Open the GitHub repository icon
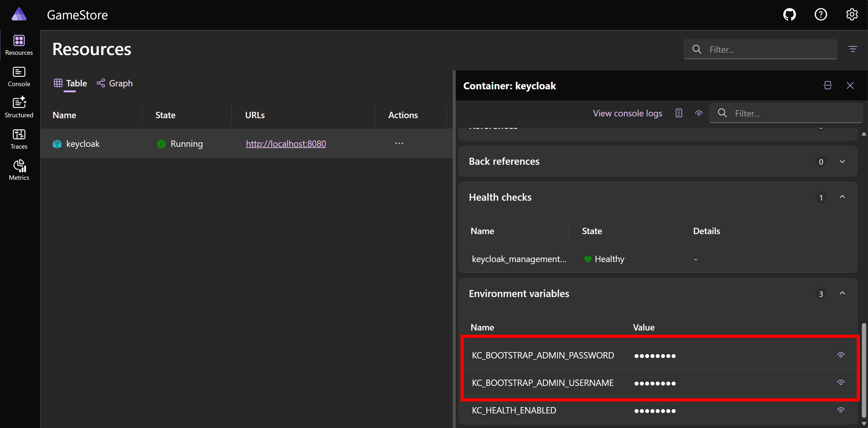The width and height of the screenshot is (868, 428). pos(789,14)
